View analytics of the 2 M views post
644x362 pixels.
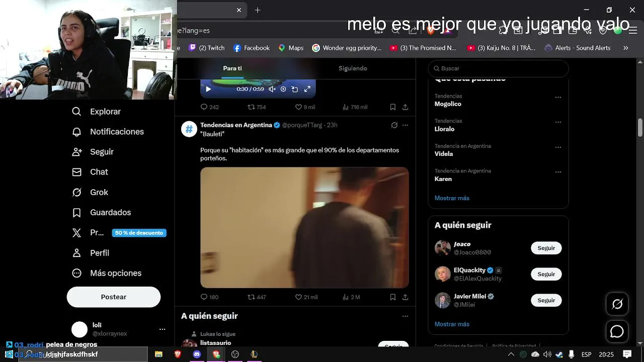pos(351,297)
